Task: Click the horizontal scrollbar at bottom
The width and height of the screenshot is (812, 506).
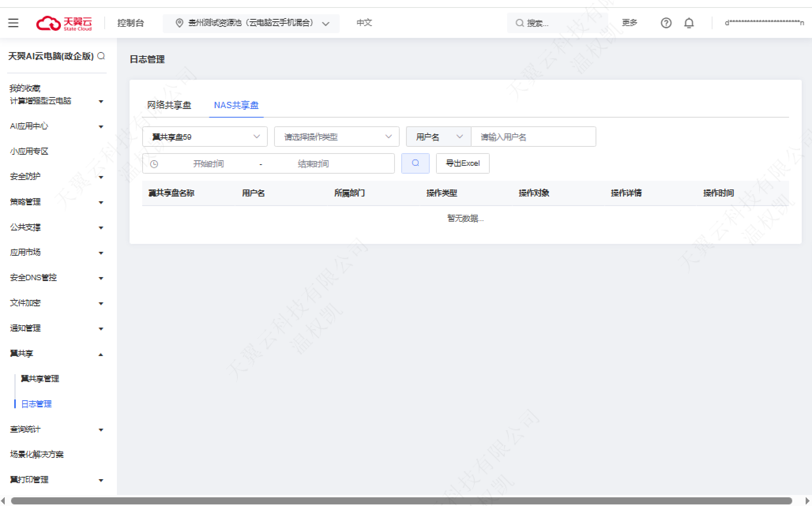Action: click(401, 500)
